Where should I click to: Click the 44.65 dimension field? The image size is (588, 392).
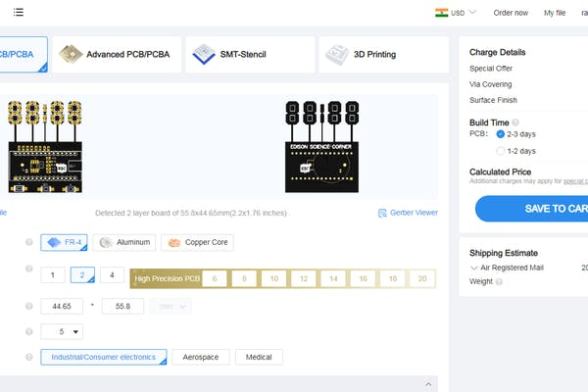[x=62, y=306]
